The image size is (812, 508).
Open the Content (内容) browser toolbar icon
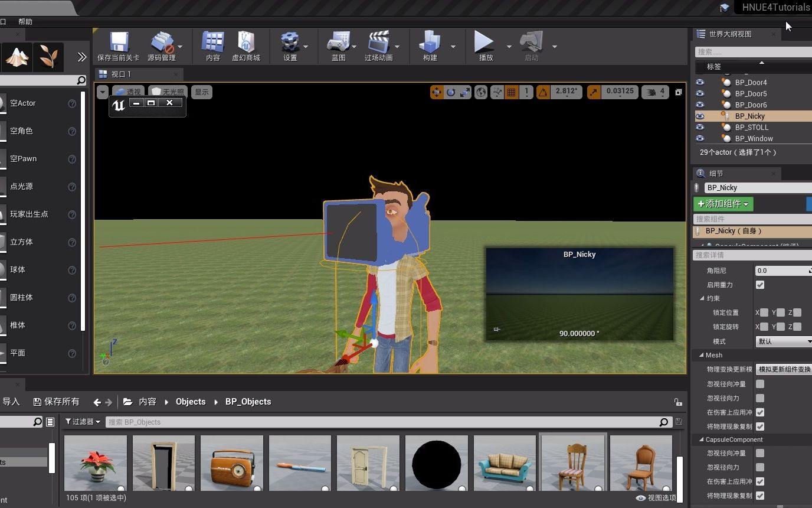213,47
